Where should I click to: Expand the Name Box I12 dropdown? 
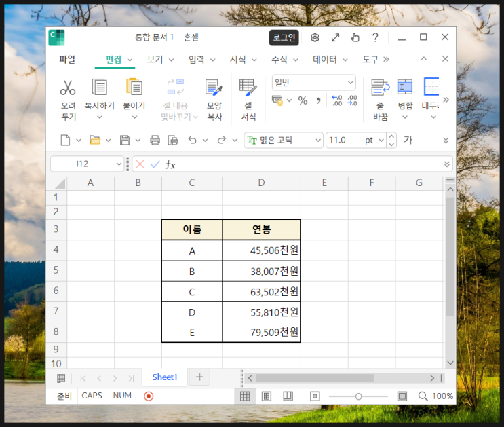click(x=119, y=164)
